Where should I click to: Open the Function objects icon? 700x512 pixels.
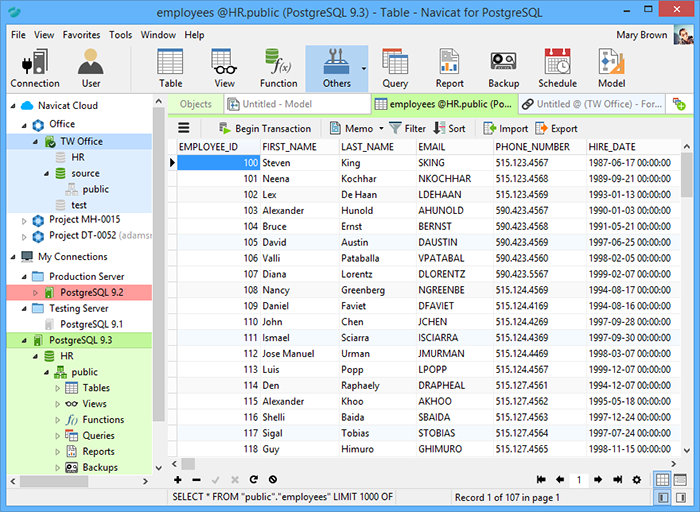279,68
